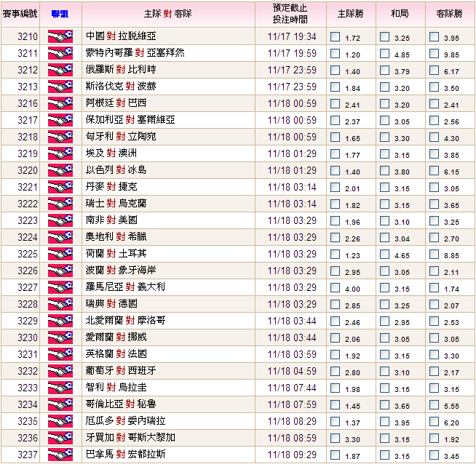The image size is (476, 464).
Task: Click the league icon for match 3219
Action: pyautogui.click(x=60, y=153)
